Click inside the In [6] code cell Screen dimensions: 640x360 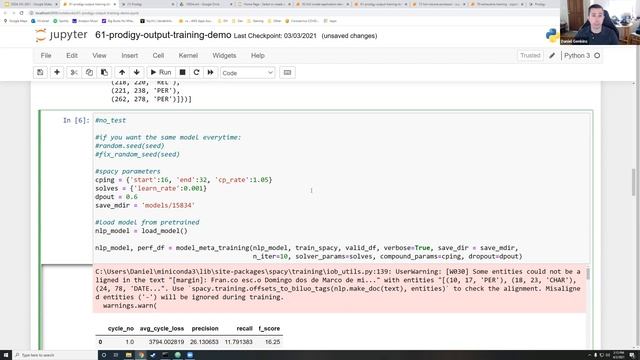(x=341, y=188)
